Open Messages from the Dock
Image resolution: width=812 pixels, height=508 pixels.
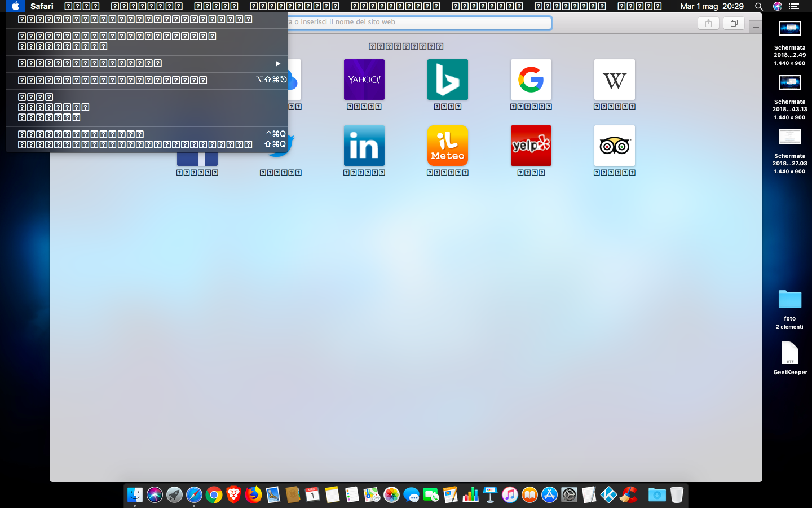coord(411,495)
